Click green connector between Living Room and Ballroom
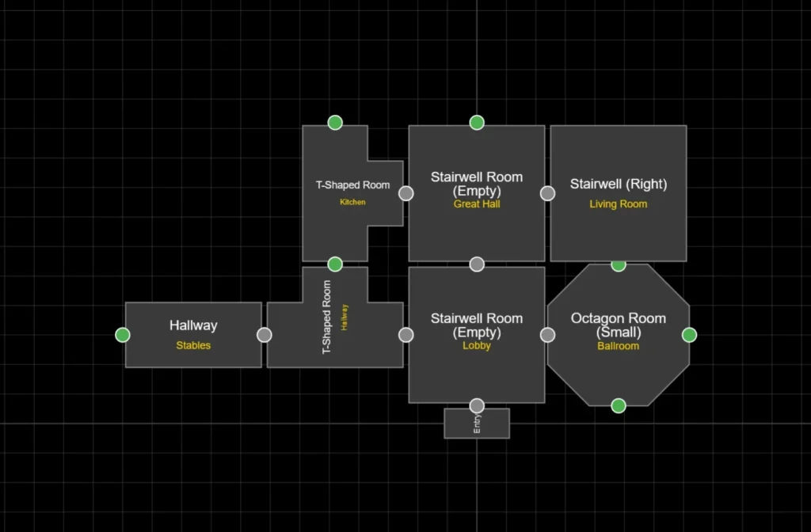The image size is (811, 532). pyautogui.click(x=619, y=264)
